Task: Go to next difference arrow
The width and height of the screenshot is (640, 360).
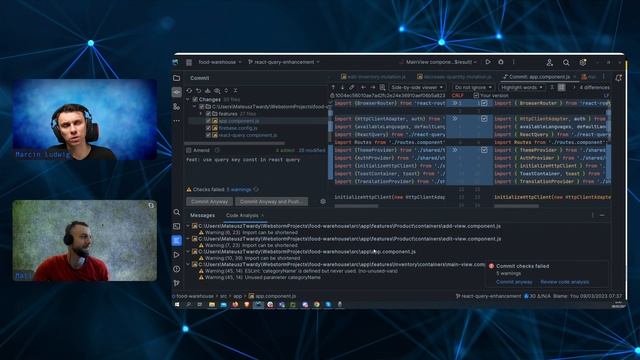Action: point(342,87)
